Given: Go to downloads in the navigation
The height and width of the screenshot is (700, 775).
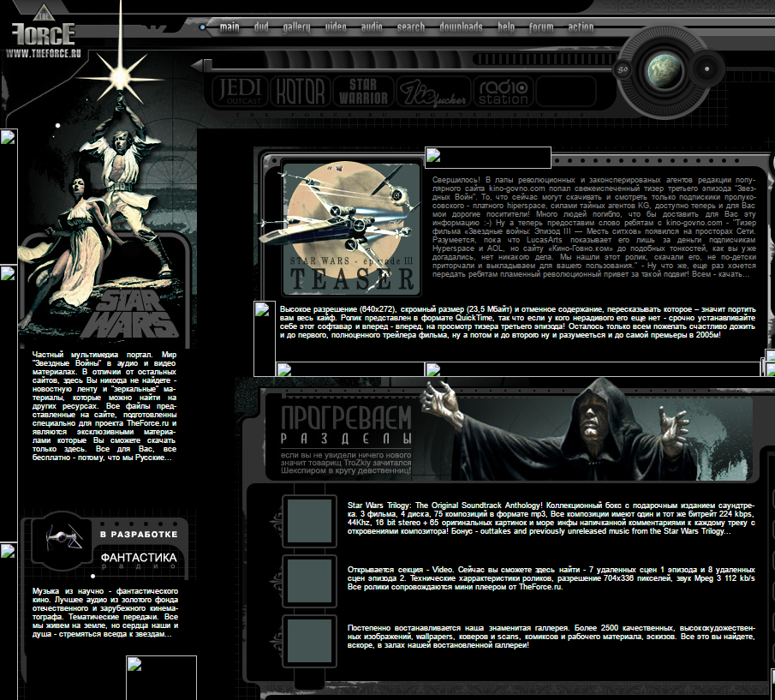Looking at the screenshot, I should 461,27.
